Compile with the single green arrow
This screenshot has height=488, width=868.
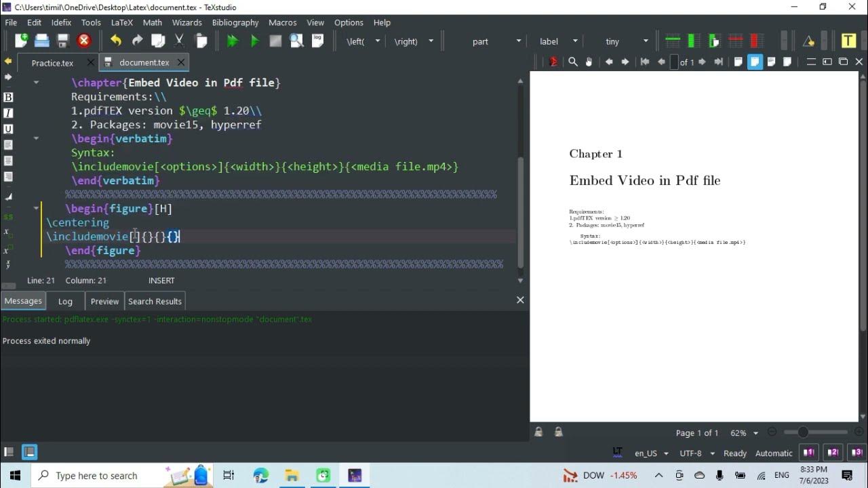(254, 41)
